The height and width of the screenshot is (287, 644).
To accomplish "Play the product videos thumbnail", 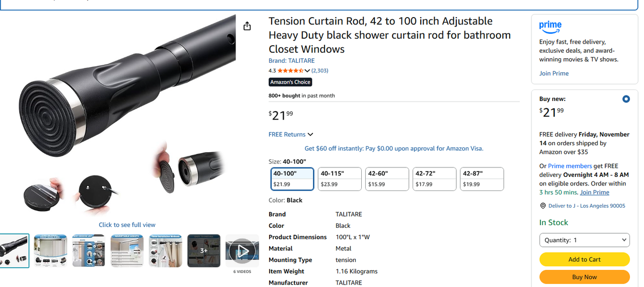I will (242, 250).
